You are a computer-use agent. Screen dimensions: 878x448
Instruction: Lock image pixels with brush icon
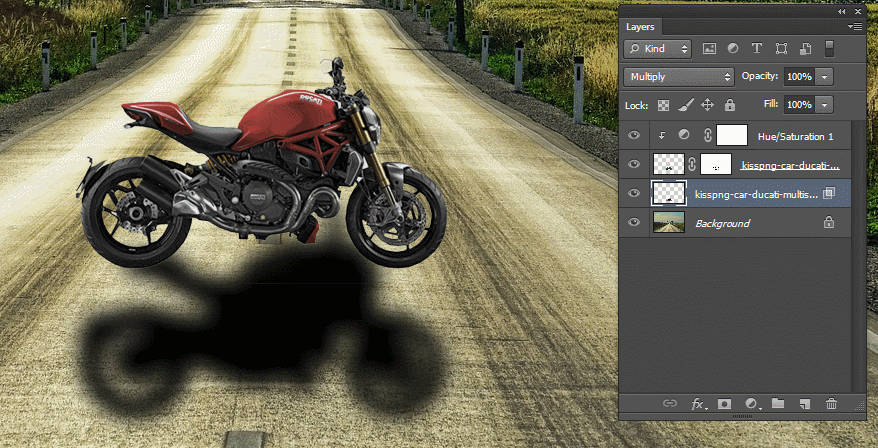tap(685, 105)
